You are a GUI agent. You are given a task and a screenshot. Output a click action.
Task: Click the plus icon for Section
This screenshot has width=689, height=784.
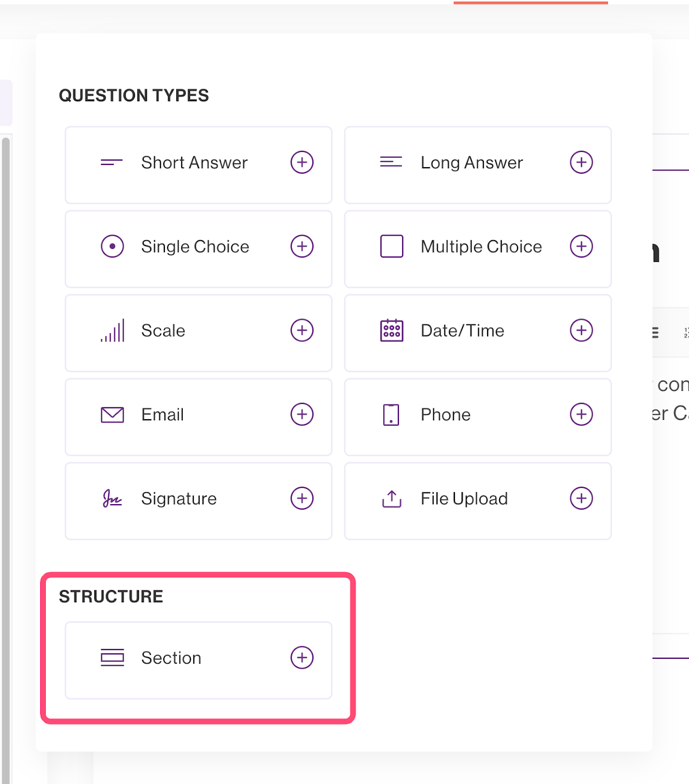tap(302, 658)
